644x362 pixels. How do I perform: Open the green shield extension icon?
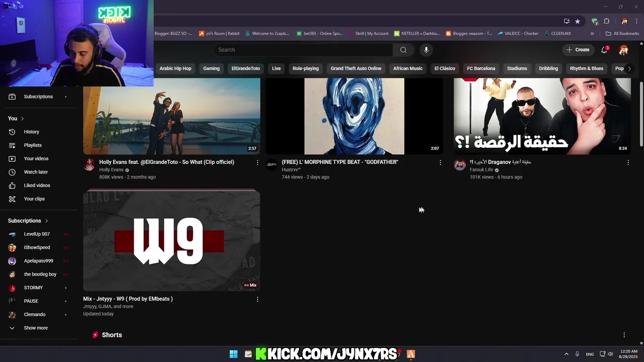coord(595,21)
